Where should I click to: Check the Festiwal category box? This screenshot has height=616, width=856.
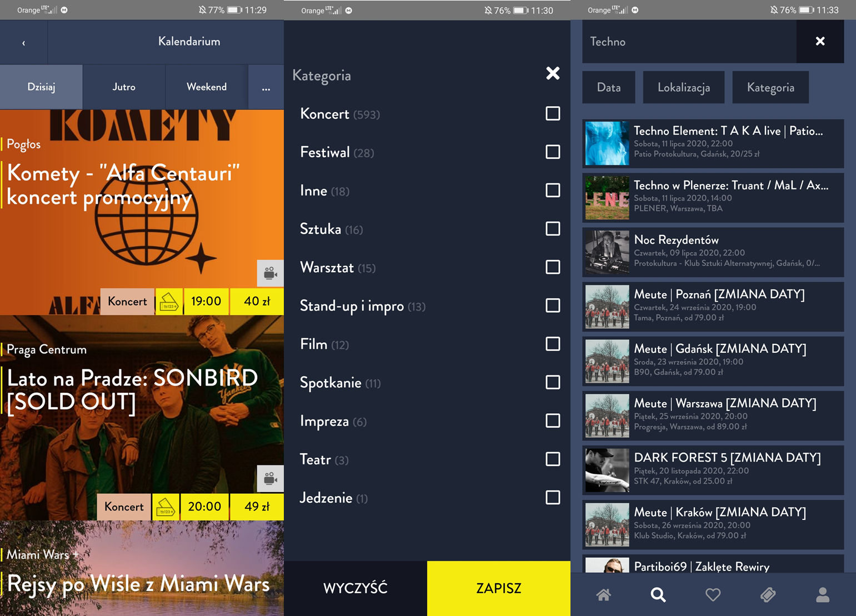[553, 152]
